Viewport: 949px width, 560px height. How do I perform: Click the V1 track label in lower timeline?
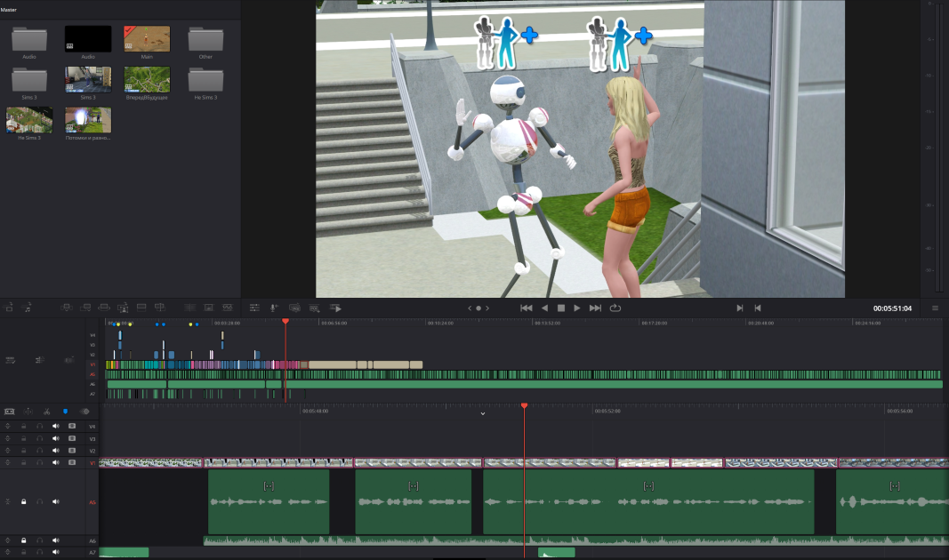92,462
